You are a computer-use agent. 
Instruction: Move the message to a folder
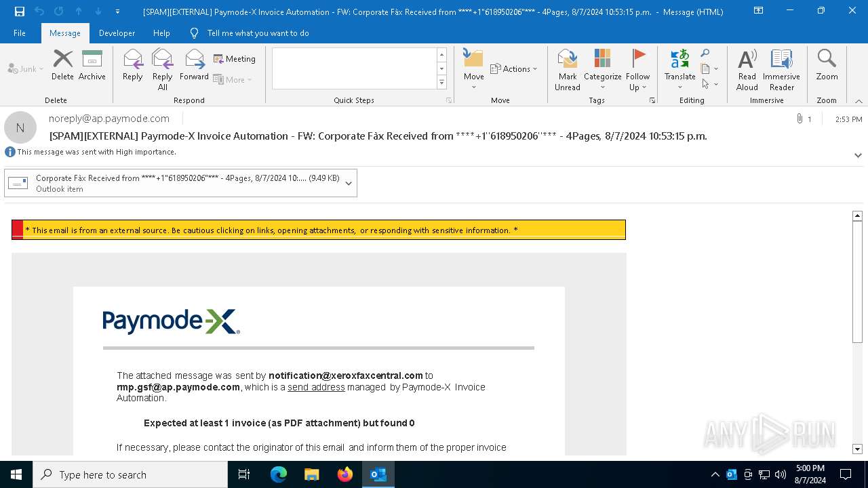[474, 70]
